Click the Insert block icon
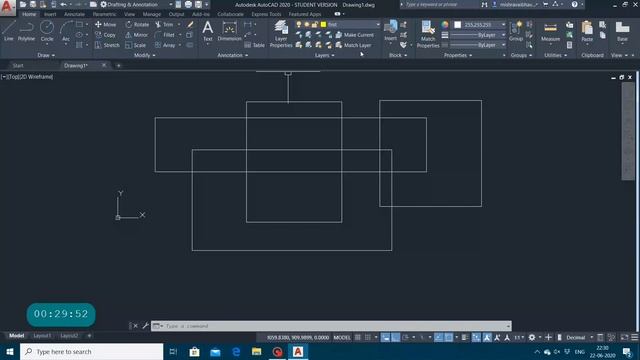 click(391, 31)
